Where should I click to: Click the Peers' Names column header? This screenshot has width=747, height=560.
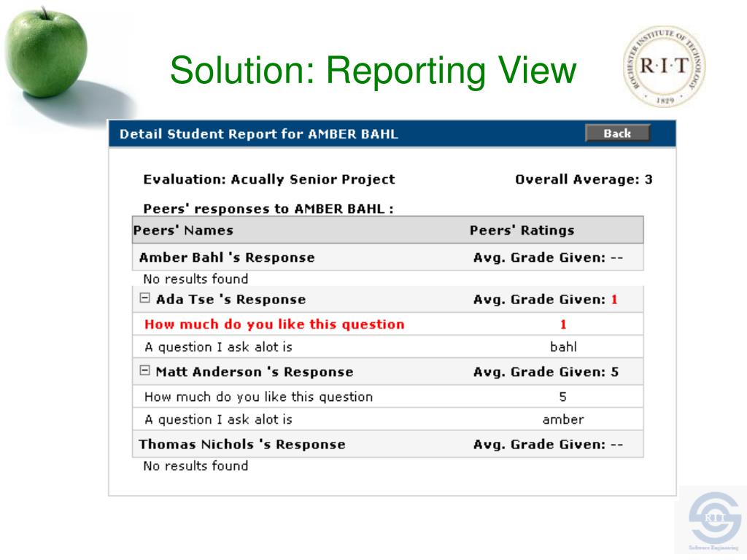pyautogui.click(x=183, y=230)
